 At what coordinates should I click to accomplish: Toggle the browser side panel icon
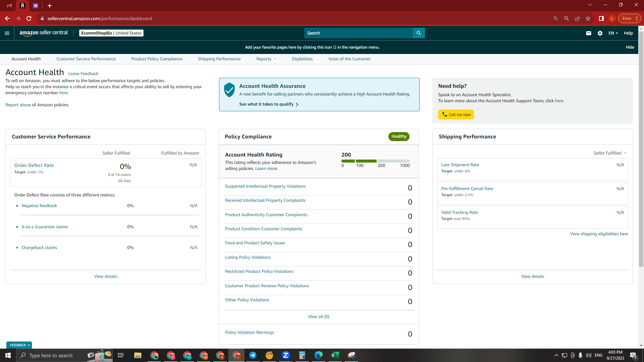601,18
